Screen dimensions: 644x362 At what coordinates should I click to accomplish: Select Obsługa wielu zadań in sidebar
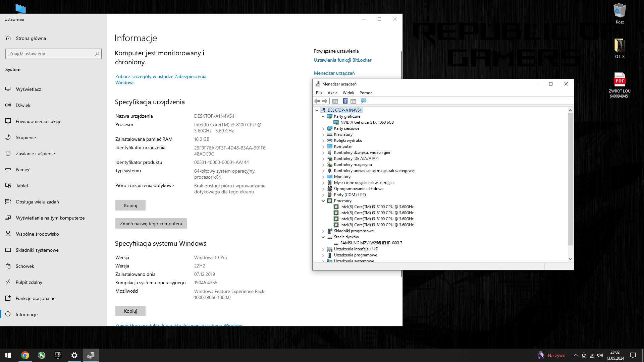54,202
